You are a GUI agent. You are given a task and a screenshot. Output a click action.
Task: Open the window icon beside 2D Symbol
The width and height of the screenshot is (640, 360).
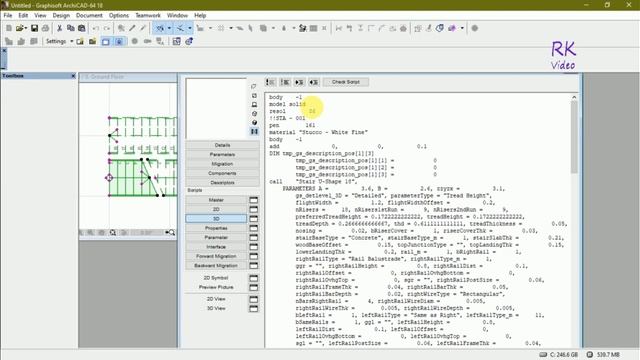pyautogui.click(x=253, y=278)
